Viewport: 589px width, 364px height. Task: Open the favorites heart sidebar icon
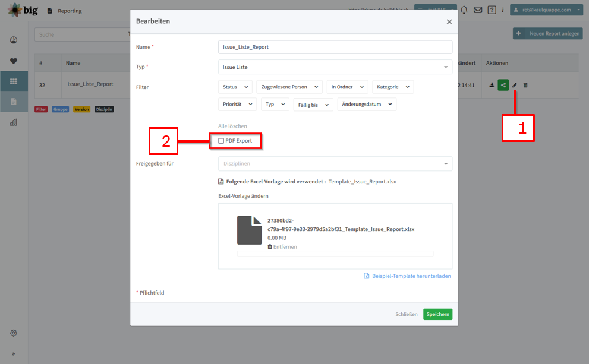click(14, 61)
